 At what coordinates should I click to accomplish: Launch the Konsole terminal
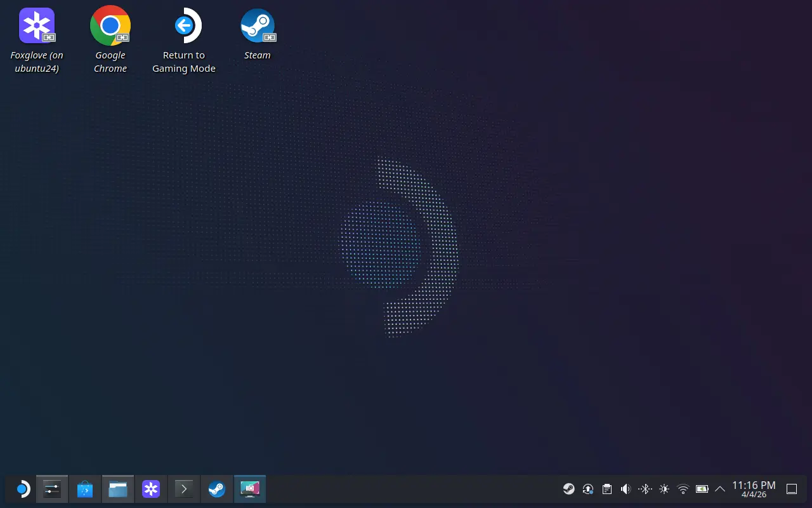(x=184, y=489)
